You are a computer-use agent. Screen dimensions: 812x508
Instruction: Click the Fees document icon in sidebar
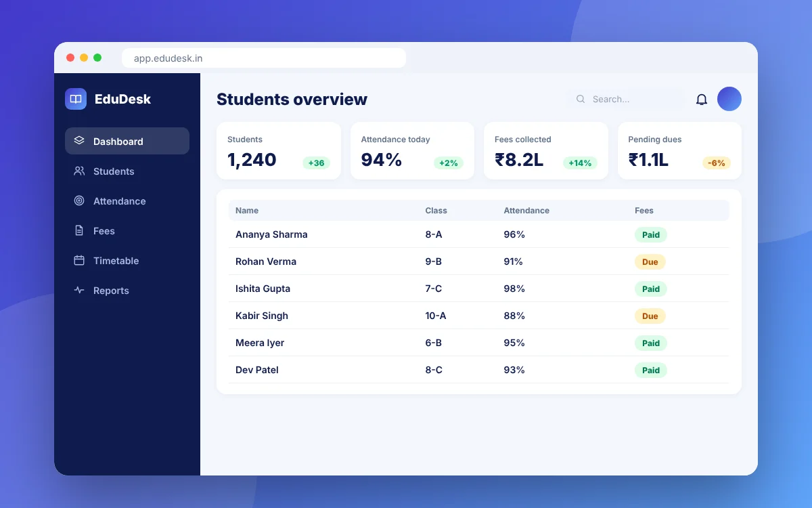tap(79, 231)
